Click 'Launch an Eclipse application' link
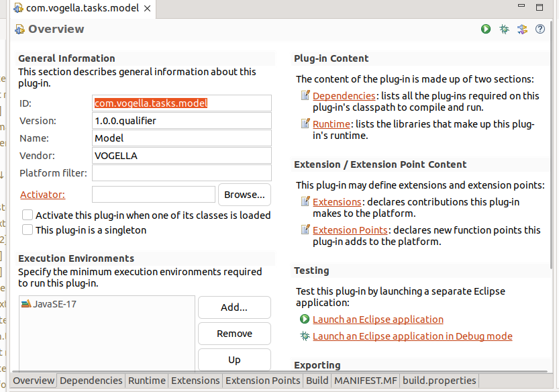This screenshot has width=559, height=392. [x=378, y=320]
